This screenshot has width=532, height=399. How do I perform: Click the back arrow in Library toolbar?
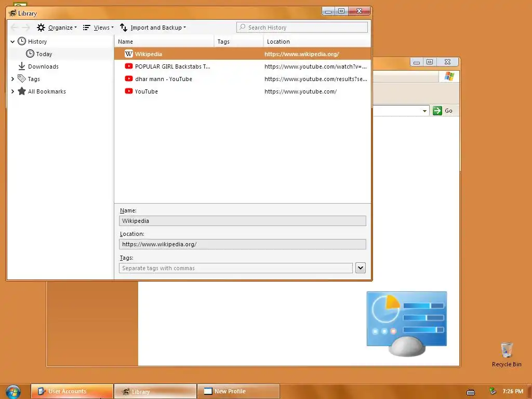click(14, 28)
